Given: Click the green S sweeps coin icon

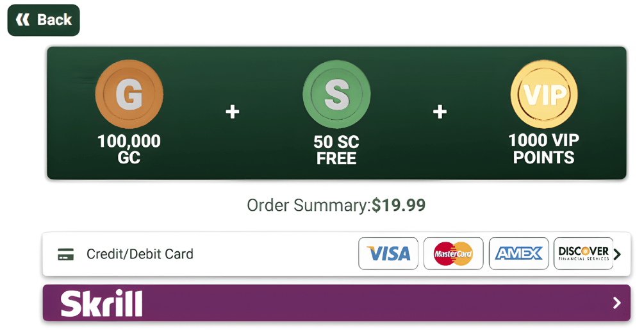Looking at the screenshot, I should [x=336, y=94].
